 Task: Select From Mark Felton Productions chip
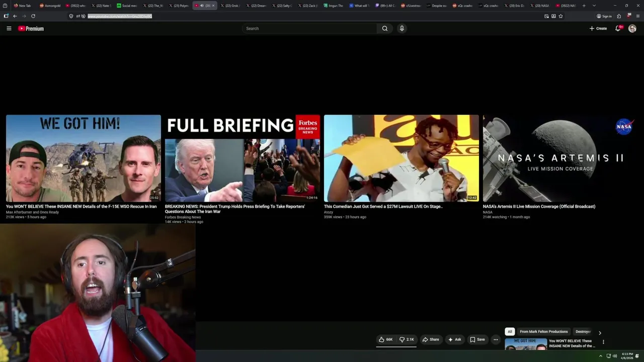(544, 332)
